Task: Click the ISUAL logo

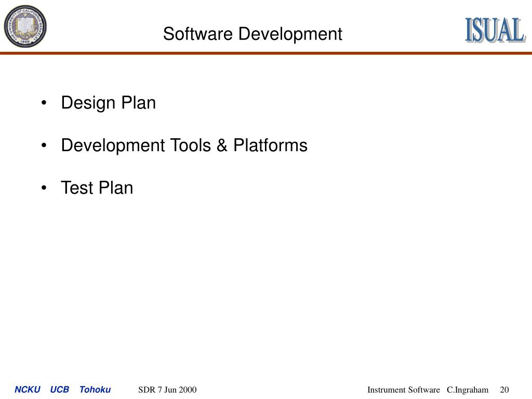Action: pyautogui.click(x=495, y=30)
